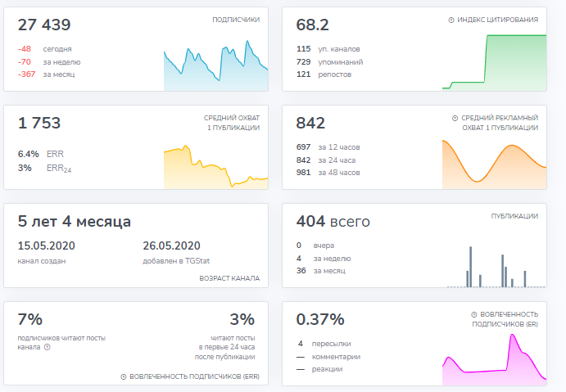
Task: Click the gray publications bar chart
Action: click(495, 266)
